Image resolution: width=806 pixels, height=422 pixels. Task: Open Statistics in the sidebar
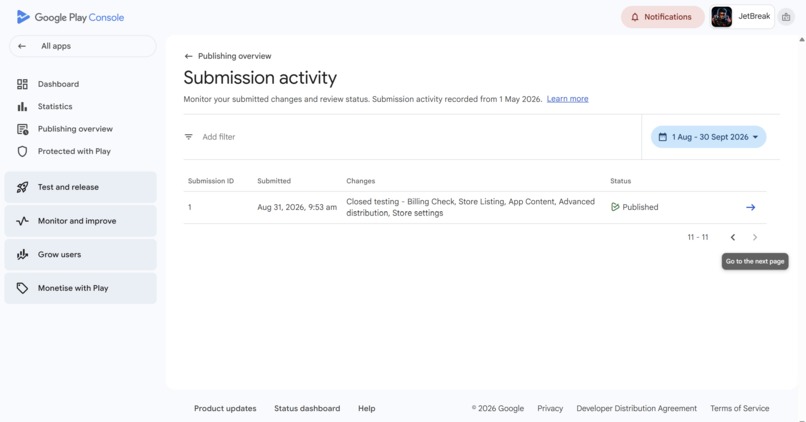pyautogui.click(x=54, y=106)
